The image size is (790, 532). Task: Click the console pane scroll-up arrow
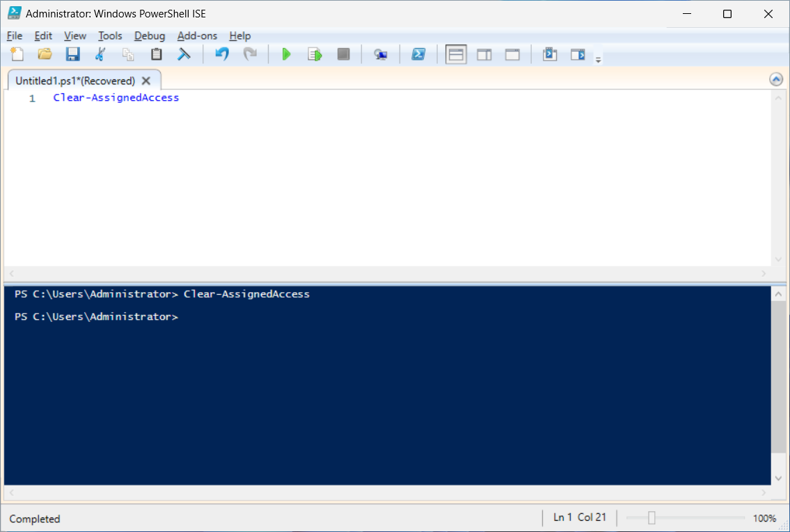click(x=778, y=294)
